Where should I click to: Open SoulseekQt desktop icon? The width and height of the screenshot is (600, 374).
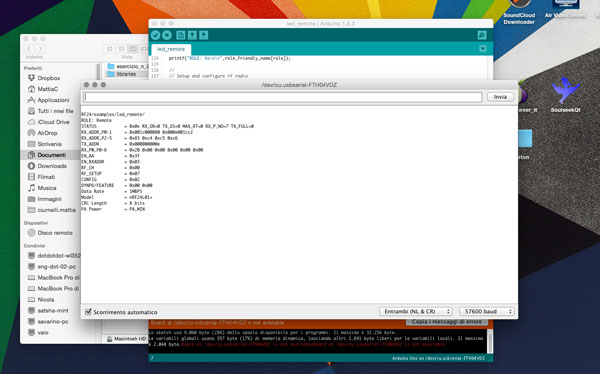point(566,95)
